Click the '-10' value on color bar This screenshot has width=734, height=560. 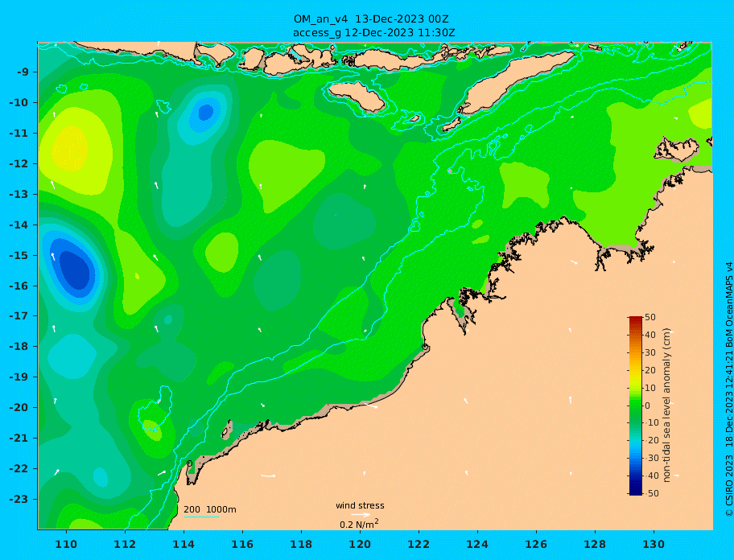650,423
